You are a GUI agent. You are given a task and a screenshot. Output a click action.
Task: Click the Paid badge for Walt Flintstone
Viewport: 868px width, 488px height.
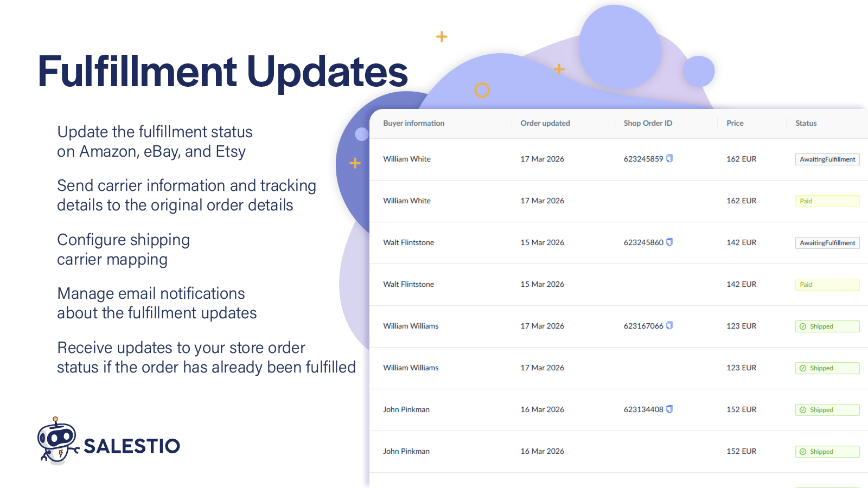point(827,285)
